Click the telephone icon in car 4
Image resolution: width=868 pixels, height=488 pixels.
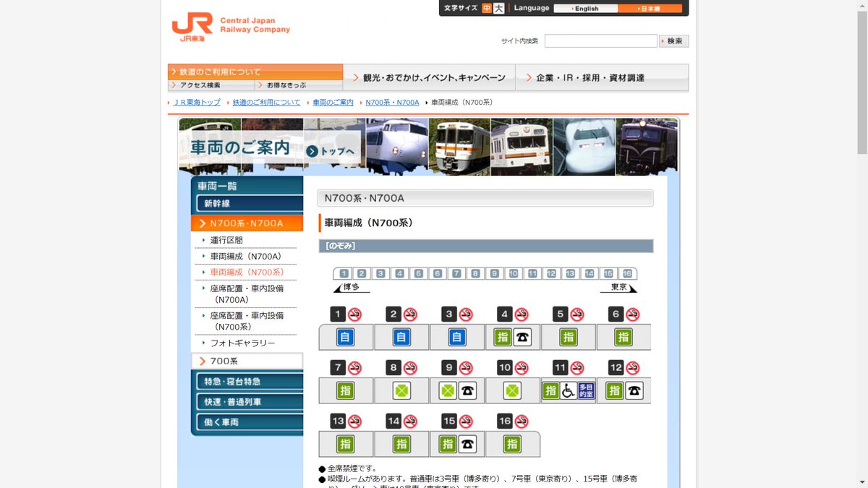pyautogui.click(x=522, y=337)
